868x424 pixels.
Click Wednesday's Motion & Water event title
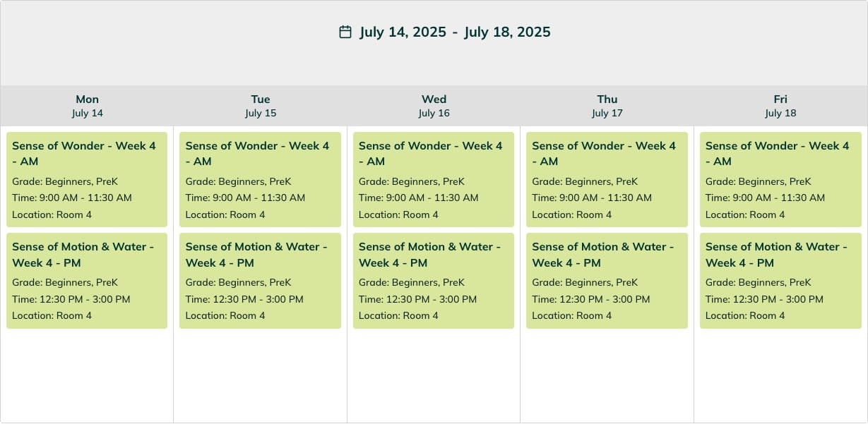click(x=429, y=255)
